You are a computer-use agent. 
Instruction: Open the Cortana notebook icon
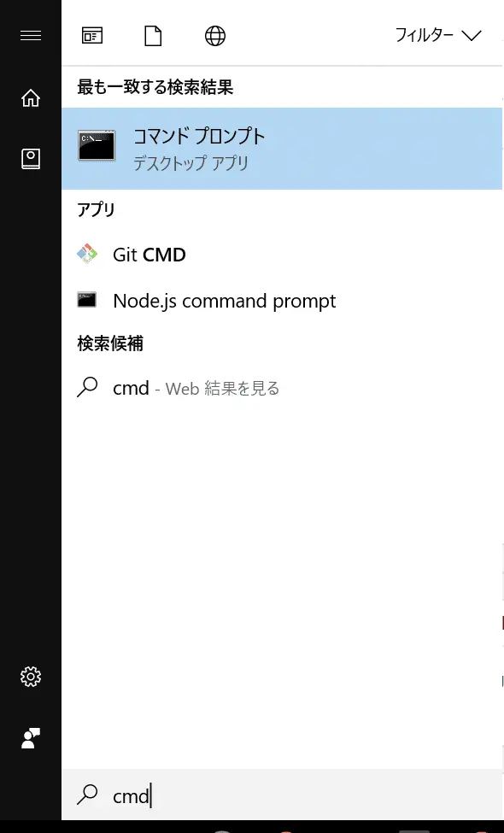pyautogui.click(x=30, y=159)
